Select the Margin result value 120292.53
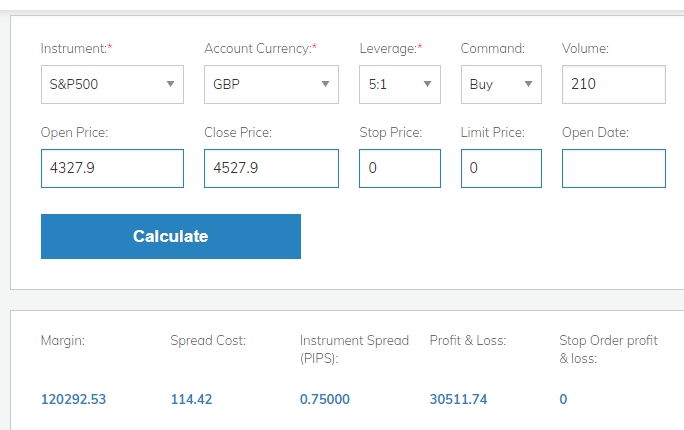The width and height of the screenshot is (684, 430). [73, 399]
